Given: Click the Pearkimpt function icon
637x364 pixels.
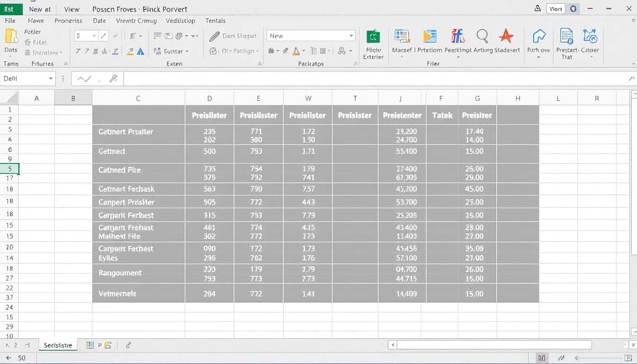Looking at the screenshot, I should coord(458,36).
